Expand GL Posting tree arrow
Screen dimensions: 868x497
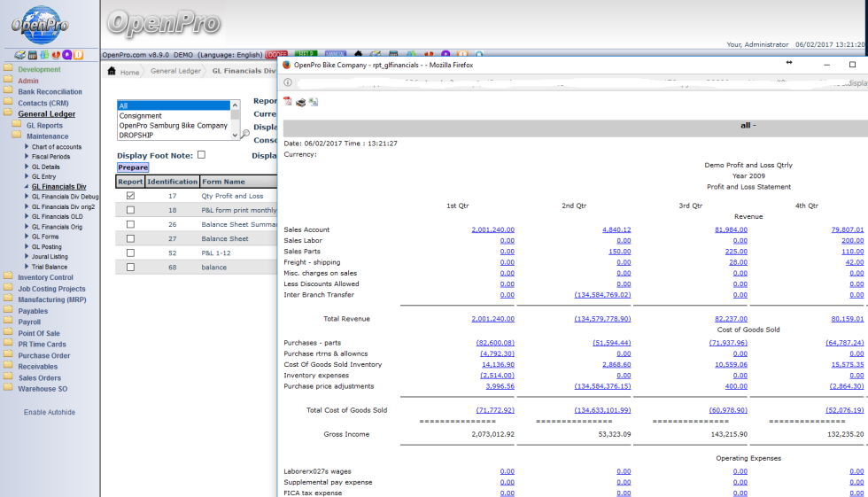pos(27,246)
